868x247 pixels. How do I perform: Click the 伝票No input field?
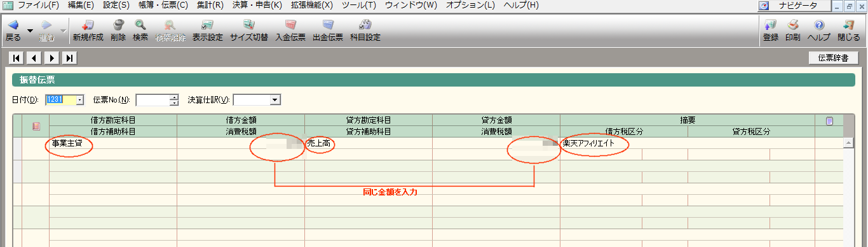coord(153,99)
